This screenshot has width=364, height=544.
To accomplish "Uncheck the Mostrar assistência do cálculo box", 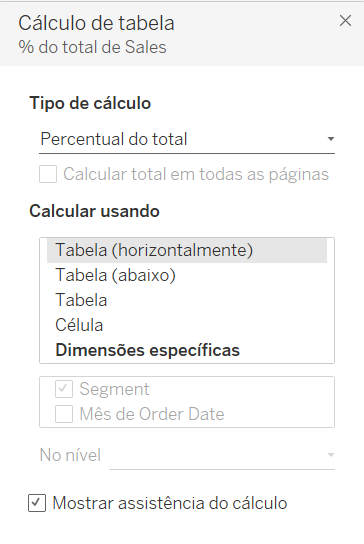I will (37, 503).
